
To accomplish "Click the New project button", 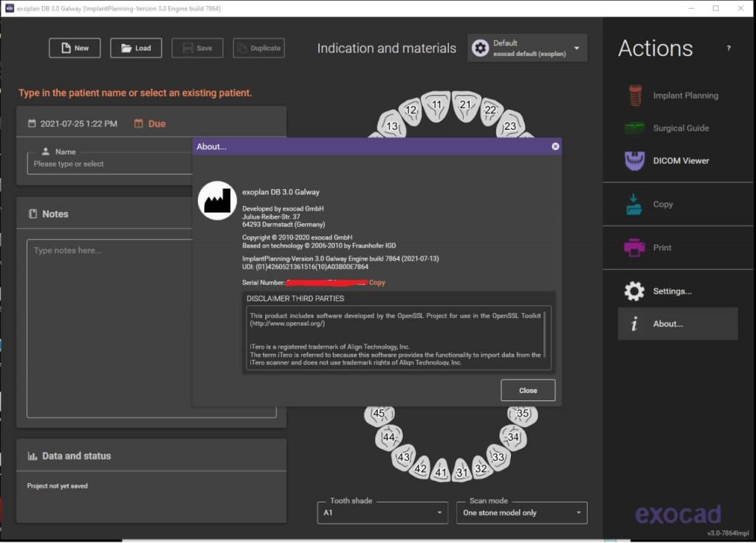I will 75,48.
